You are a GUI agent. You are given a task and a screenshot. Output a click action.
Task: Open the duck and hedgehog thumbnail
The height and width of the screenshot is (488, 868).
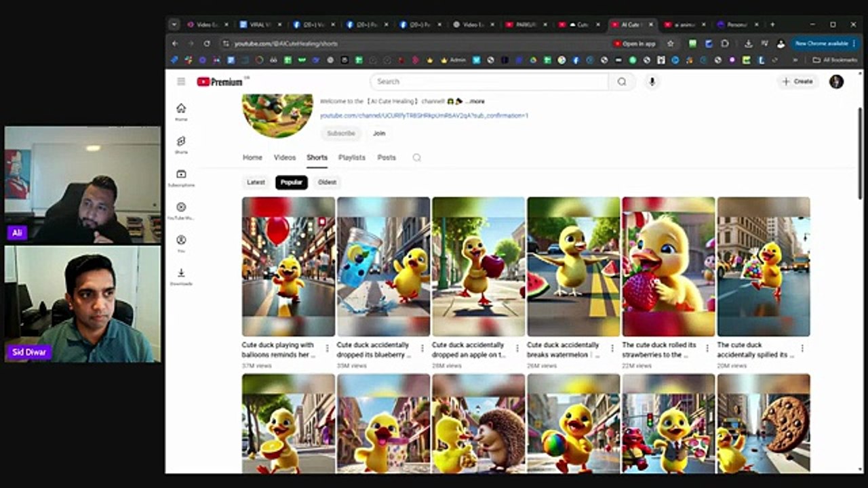(478, 424)
